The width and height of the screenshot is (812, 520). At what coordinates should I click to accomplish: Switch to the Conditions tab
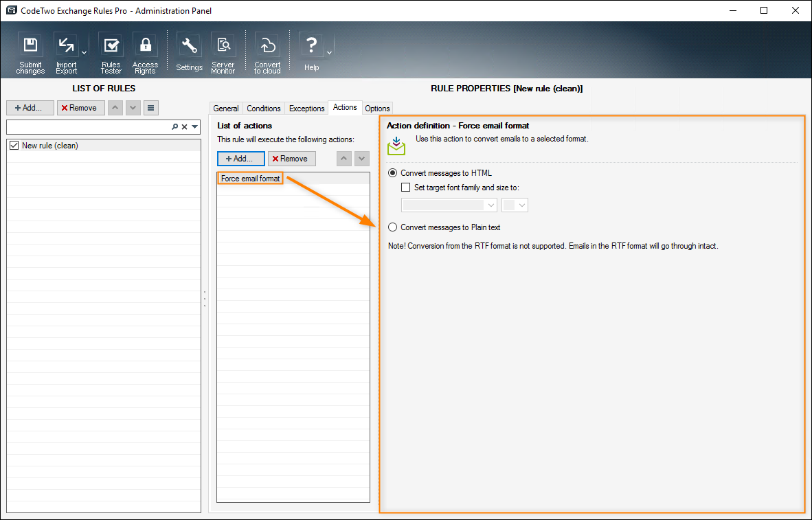pyautogui.click(x=264, y=109)
